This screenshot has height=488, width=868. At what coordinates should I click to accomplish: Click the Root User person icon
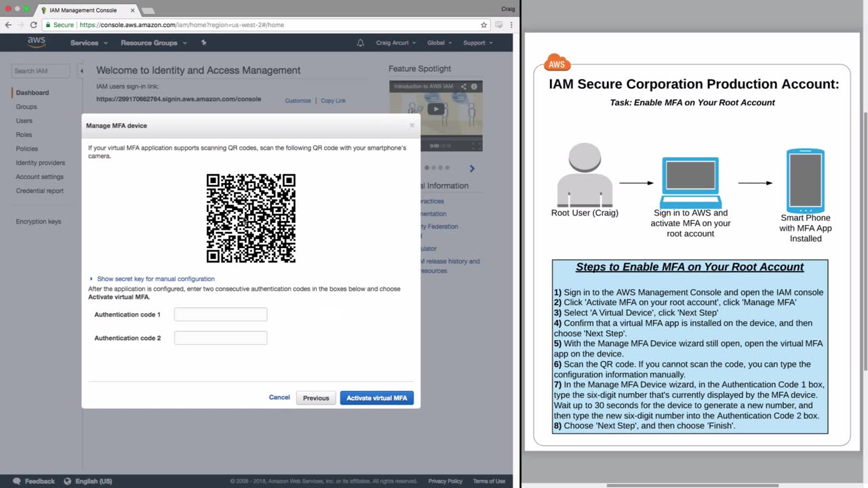tap(584, 175)
